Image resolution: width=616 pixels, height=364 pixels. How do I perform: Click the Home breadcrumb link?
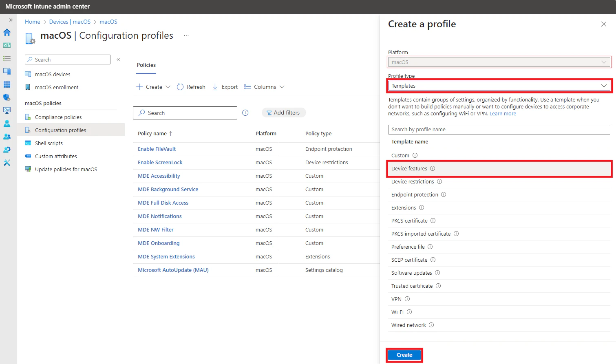(33, 22)
